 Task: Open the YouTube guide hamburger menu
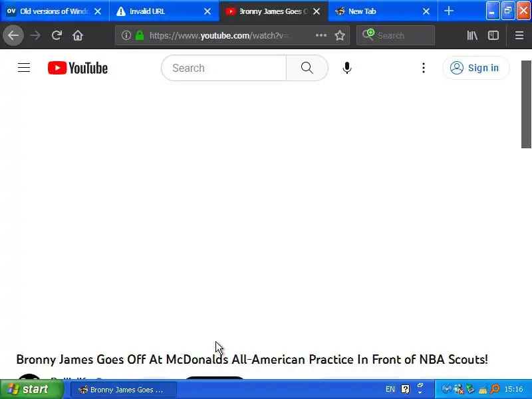click(24, 68)
